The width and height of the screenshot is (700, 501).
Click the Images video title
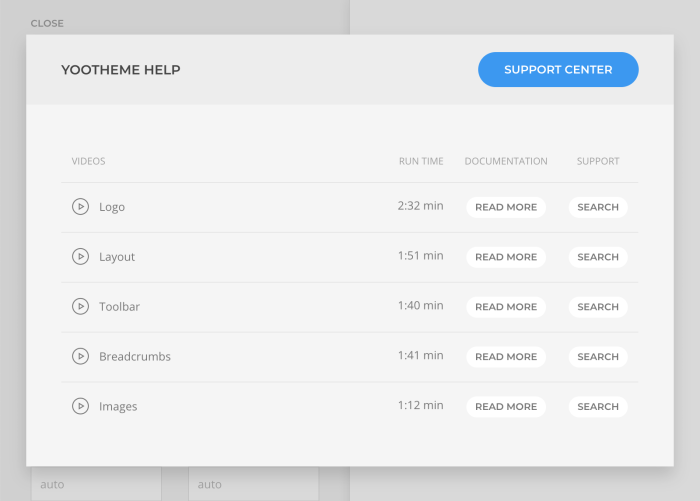click(x=118, y=407)
